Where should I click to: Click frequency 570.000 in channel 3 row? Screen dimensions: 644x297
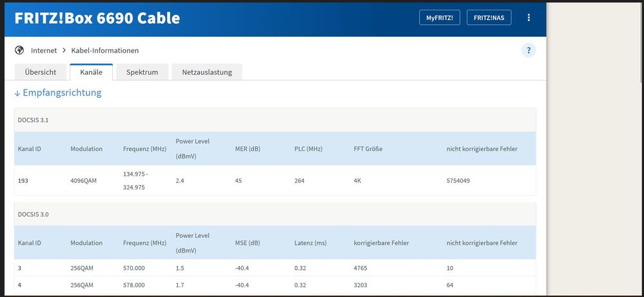point(134,268)
